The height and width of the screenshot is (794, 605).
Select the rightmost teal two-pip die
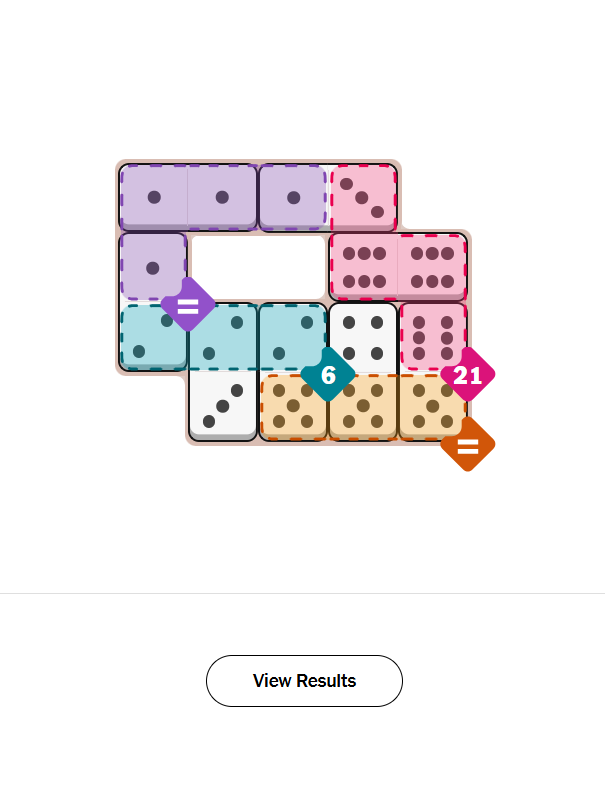click(293, 337)
